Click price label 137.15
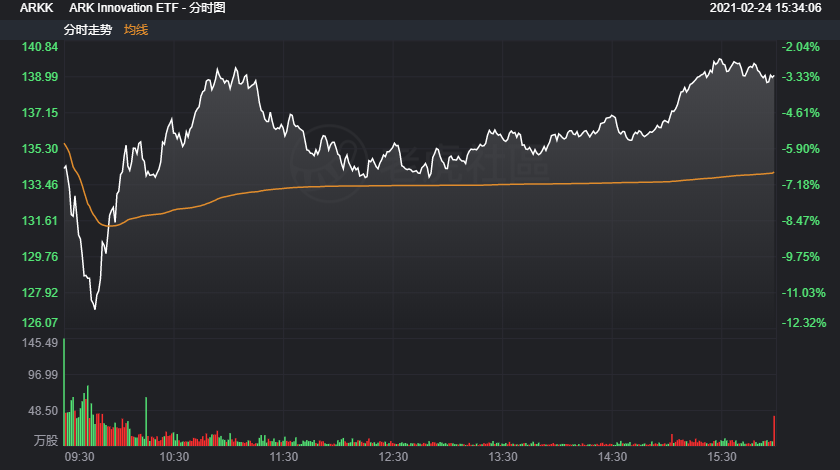This screenshot has height=470, width=840. [40, 113]
